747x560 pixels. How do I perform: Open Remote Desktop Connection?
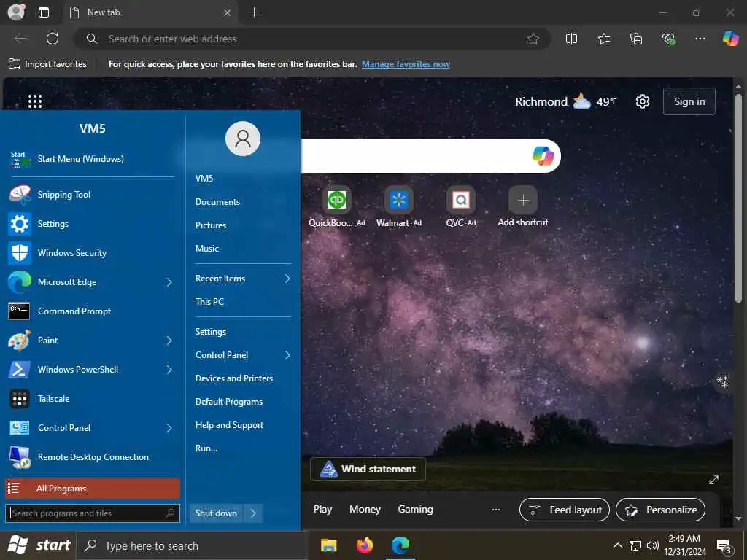coord(92,456)
